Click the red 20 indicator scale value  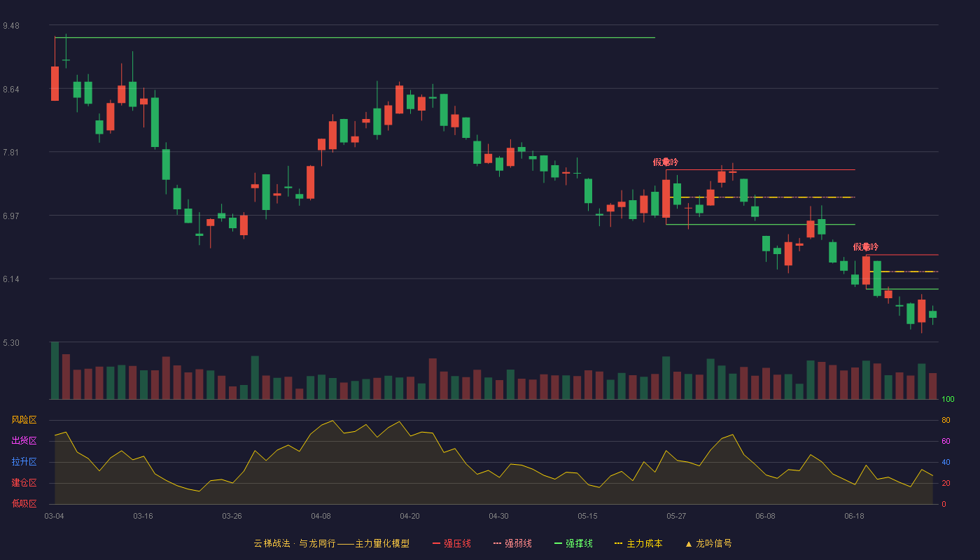[946, 484]
